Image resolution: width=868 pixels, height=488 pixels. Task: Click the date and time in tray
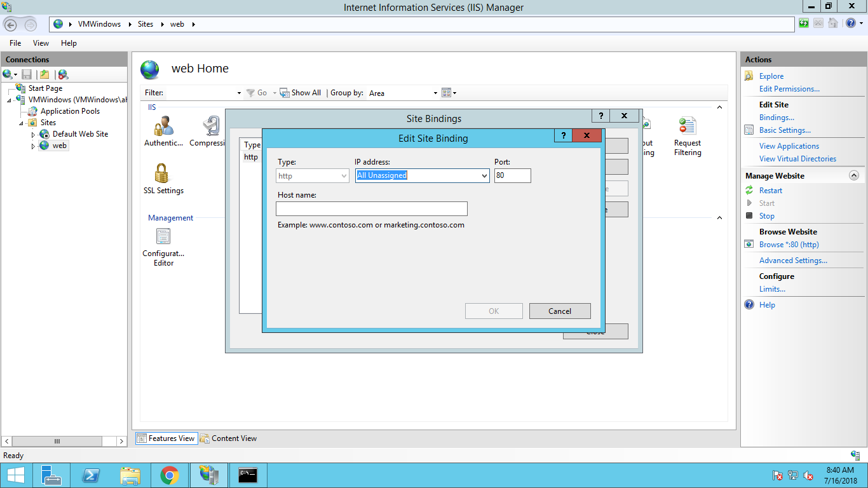tap(840, 475)
